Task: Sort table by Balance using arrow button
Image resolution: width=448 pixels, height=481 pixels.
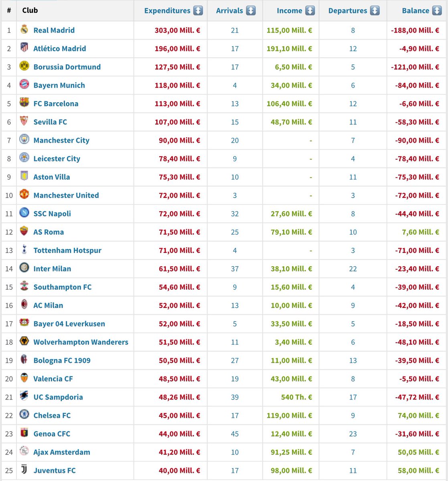Action: [437, 11]
